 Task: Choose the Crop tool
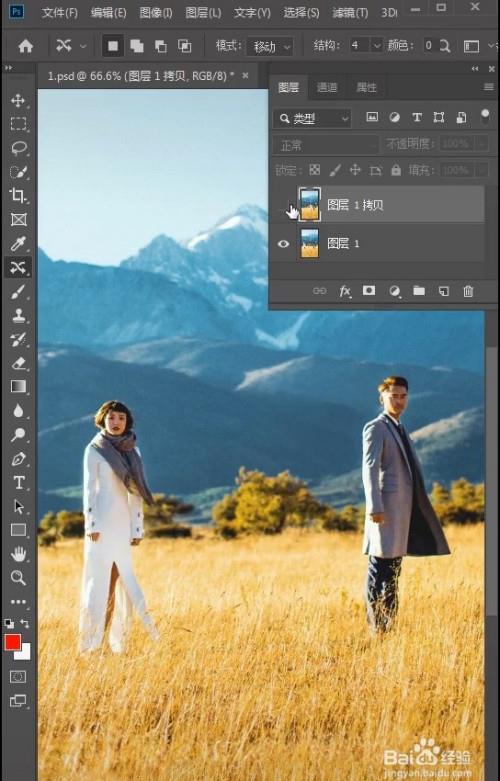(18, 196)
